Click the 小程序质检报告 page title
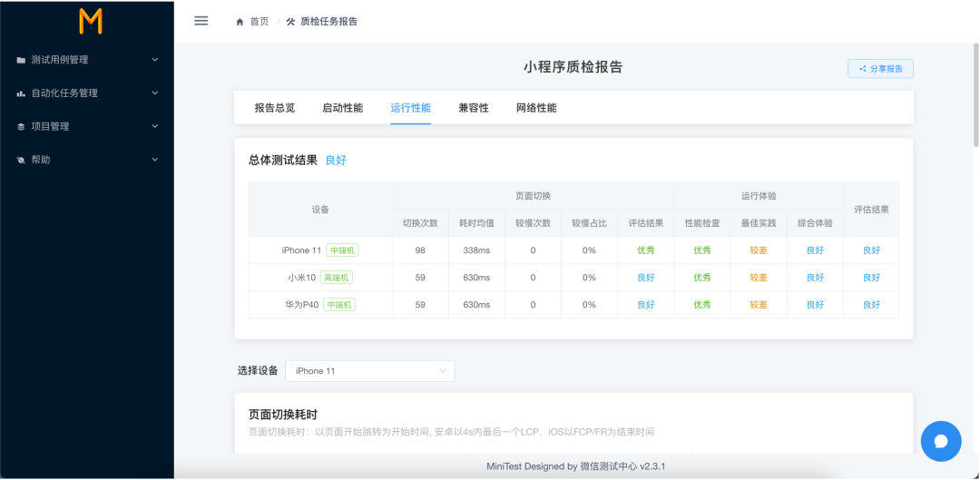 tap(573, 67)
